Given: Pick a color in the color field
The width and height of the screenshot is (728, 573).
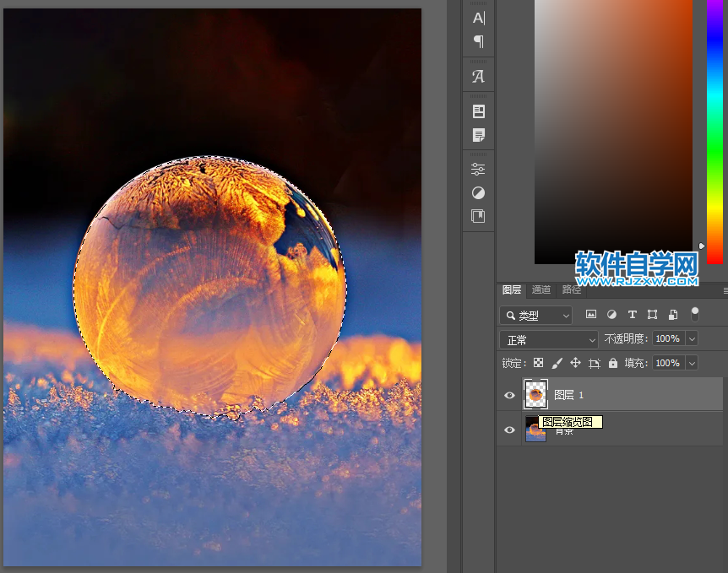Looking at the screenshot, I should 613,132.
